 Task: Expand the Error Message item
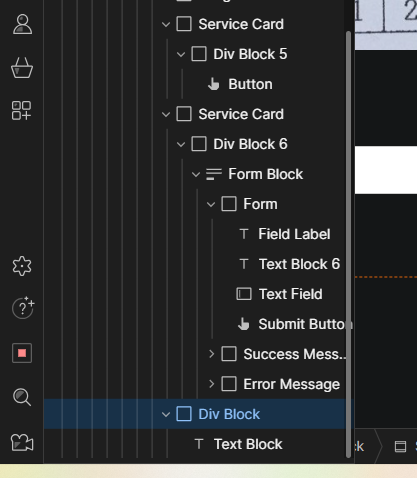coord(211,384)
